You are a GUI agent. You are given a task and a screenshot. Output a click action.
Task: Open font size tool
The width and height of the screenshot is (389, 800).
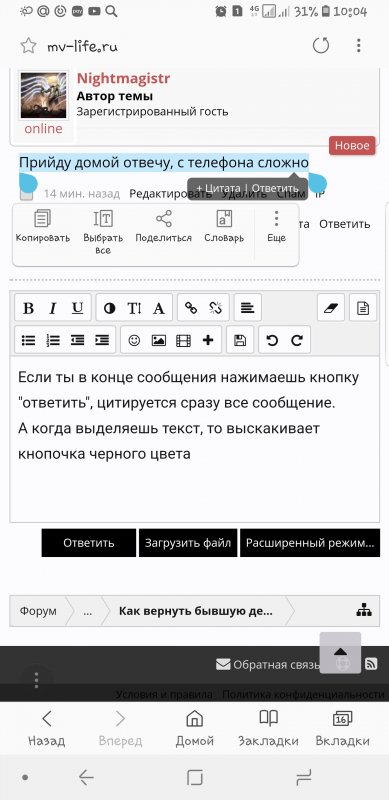click(134, 308)
